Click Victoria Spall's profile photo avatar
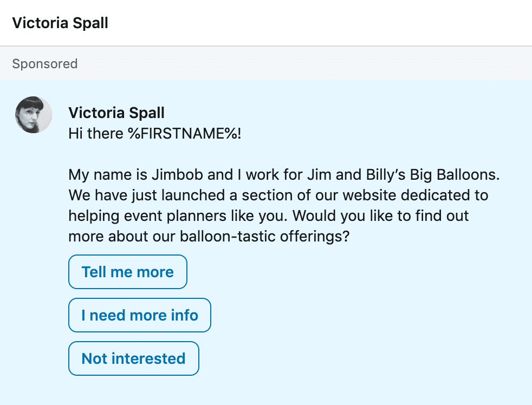 coord(34,115)
